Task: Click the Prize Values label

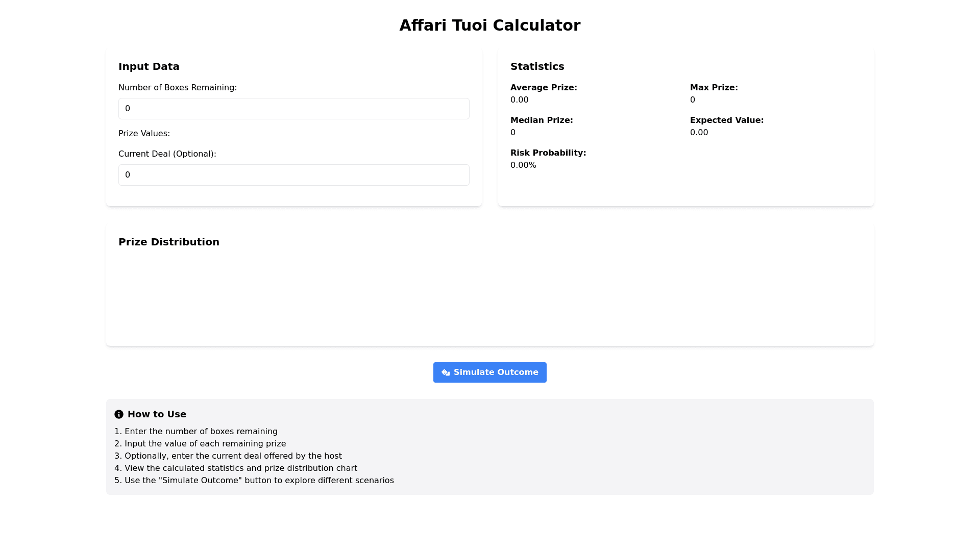Action: (x=144, y=134)
